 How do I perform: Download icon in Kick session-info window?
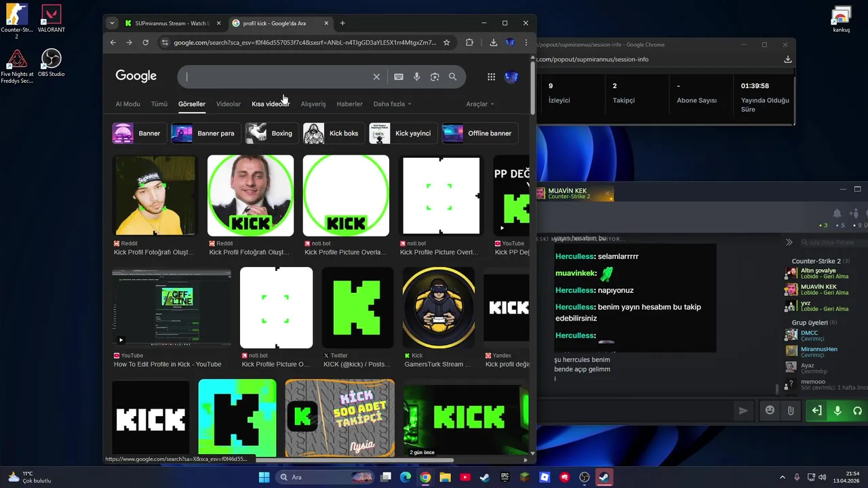(787, 59)
